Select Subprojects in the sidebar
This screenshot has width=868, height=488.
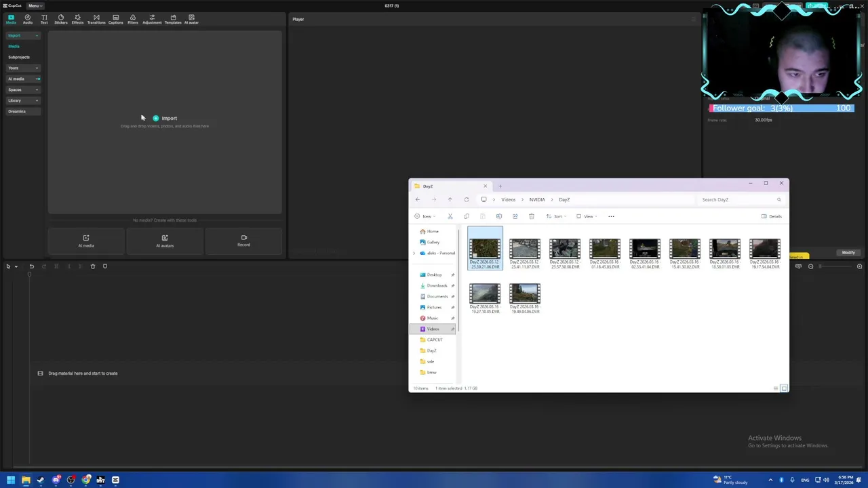19,57
